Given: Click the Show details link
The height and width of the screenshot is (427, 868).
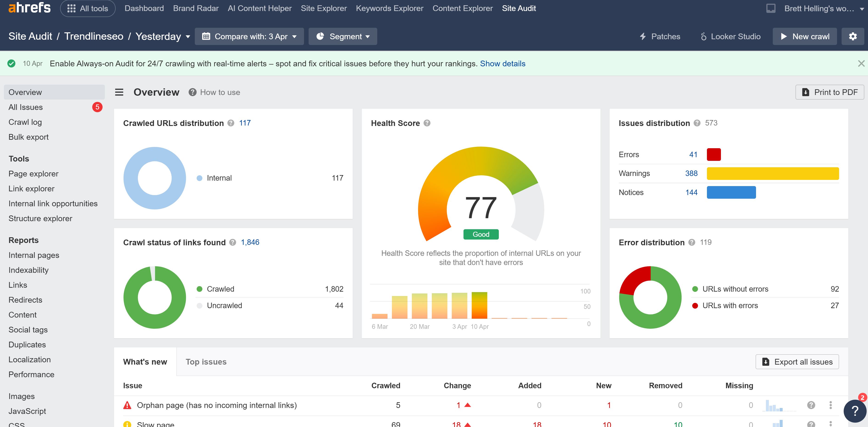Looking at the screenshot, I should (502, 63).
